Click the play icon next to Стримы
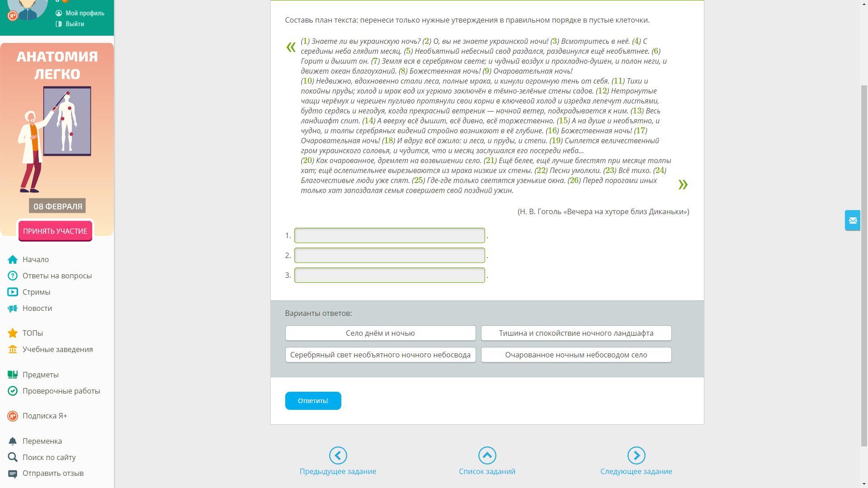868x488 pixels. (x=13, y=292)
